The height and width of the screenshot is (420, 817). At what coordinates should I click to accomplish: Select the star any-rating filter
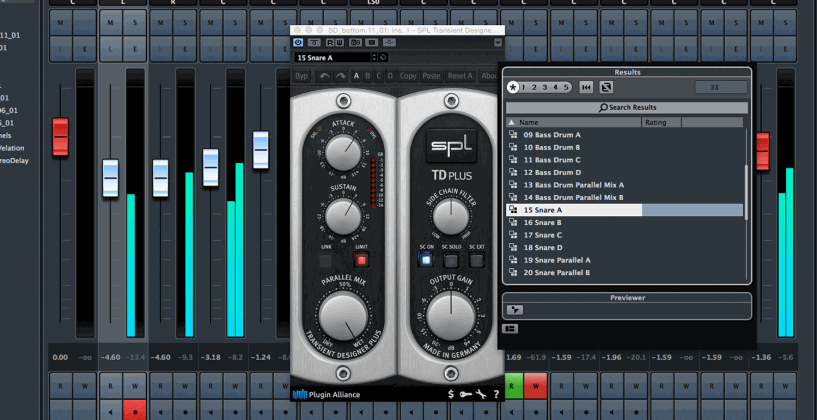(513, 88)
